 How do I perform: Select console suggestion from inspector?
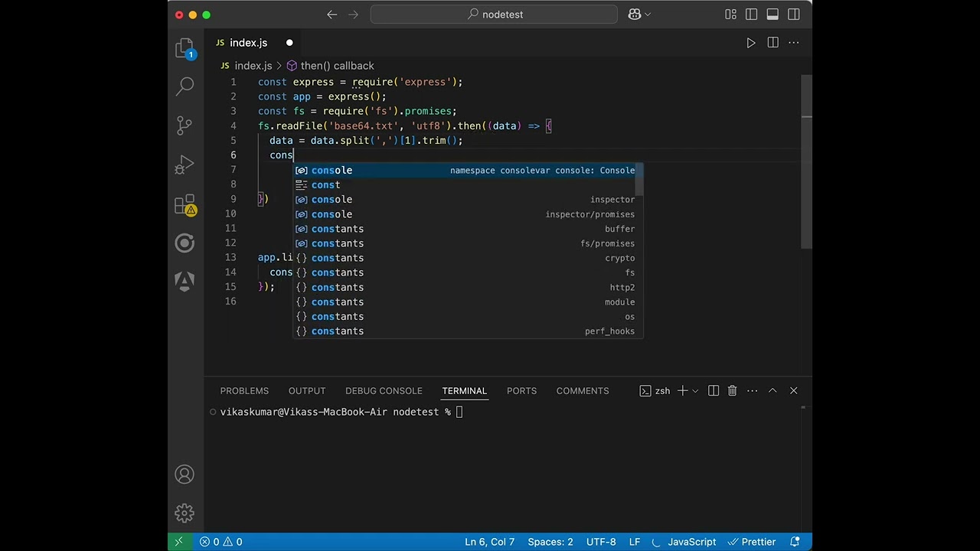[469, 199]
